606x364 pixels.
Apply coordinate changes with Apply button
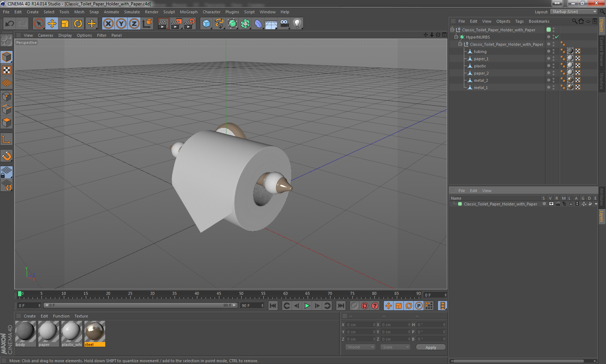coord(431,347)
